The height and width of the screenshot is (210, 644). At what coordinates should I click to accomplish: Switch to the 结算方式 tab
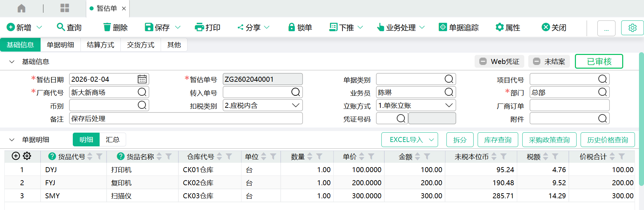(x=100, y=45)
